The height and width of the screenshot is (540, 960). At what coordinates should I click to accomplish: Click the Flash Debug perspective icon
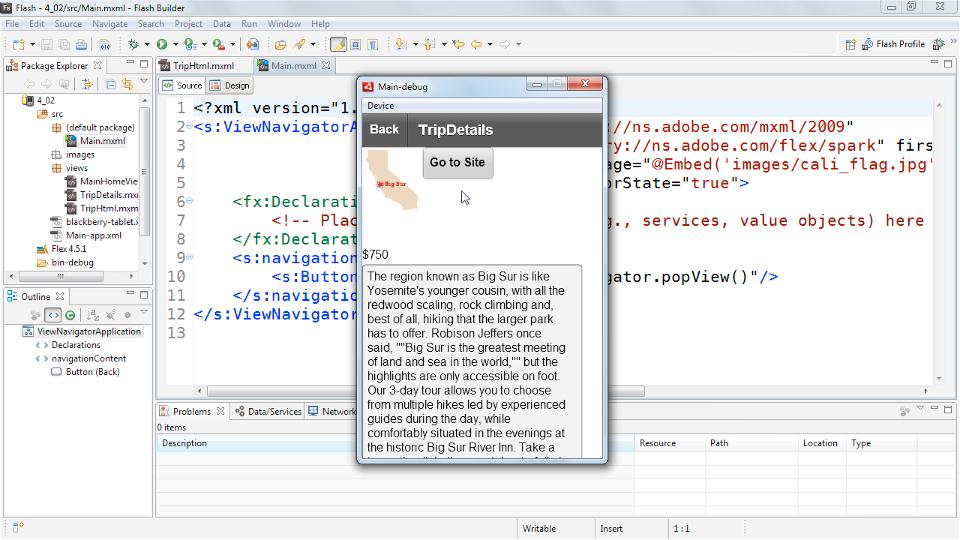[x=938, y=44]
